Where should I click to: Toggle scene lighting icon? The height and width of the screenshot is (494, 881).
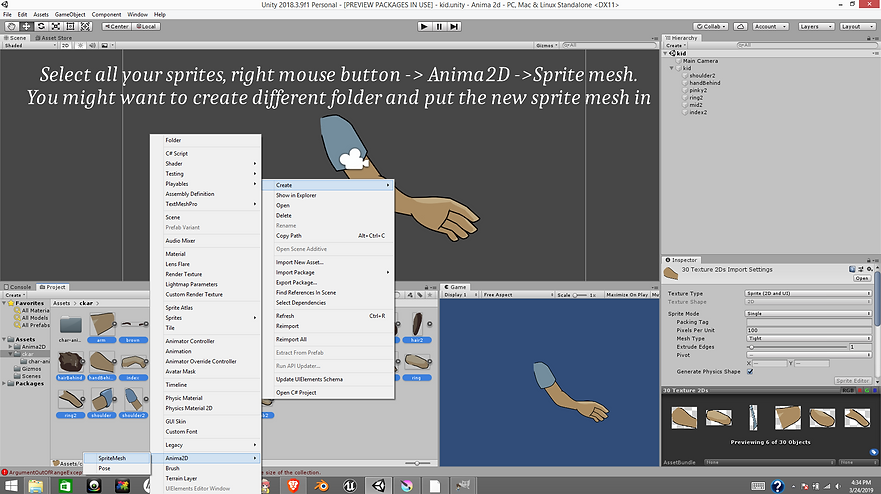point(80,46)
